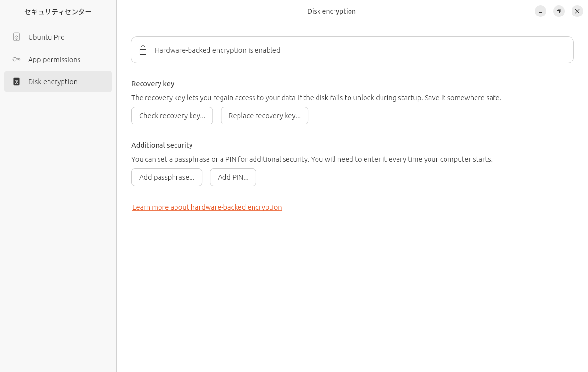Viewport: 588px width, 372px height.
Task: Click the Disk encryption header title
Action: 332,11
